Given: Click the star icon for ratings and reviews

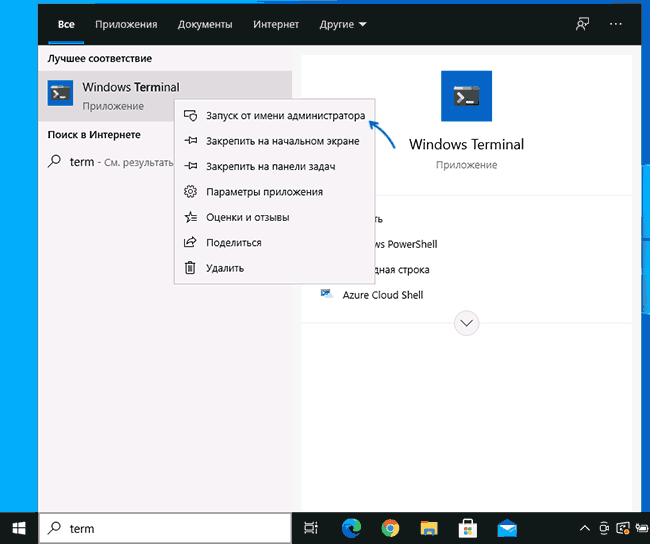Looking at the screenshot, I should [190, 217].
